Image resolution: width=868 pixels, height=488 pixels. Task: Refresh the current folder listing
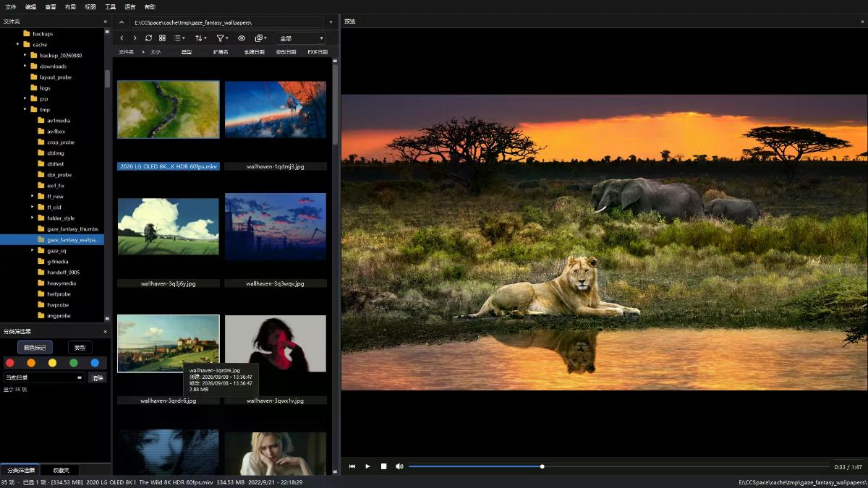[x=148, y=38]
